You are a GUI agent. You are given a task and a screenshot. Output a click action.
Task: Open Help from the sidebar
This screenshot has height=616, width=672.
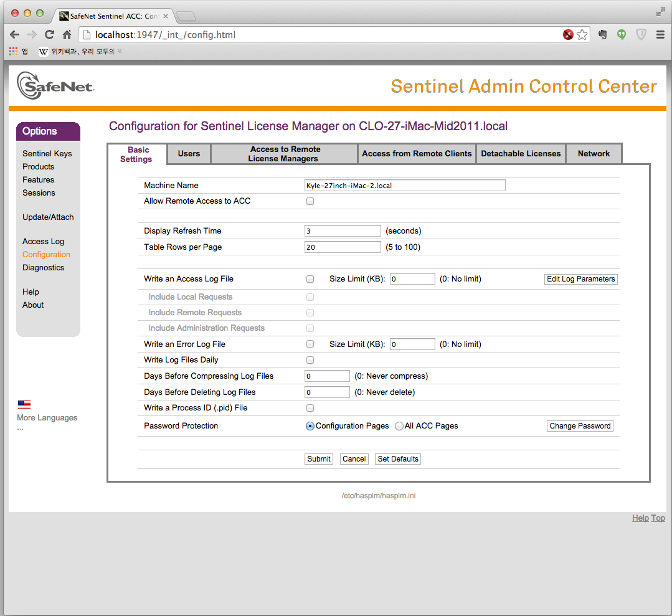tap(31, 292)
